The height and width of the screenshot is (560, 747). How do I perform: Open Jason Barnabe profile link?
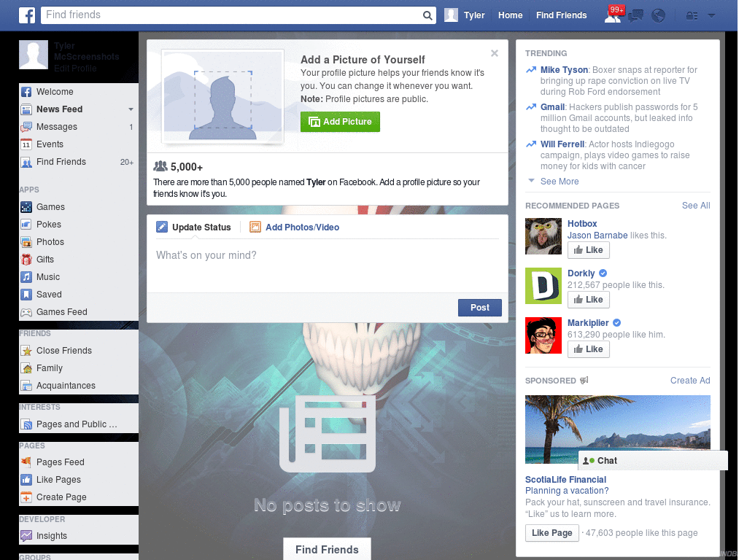point(597,236)
